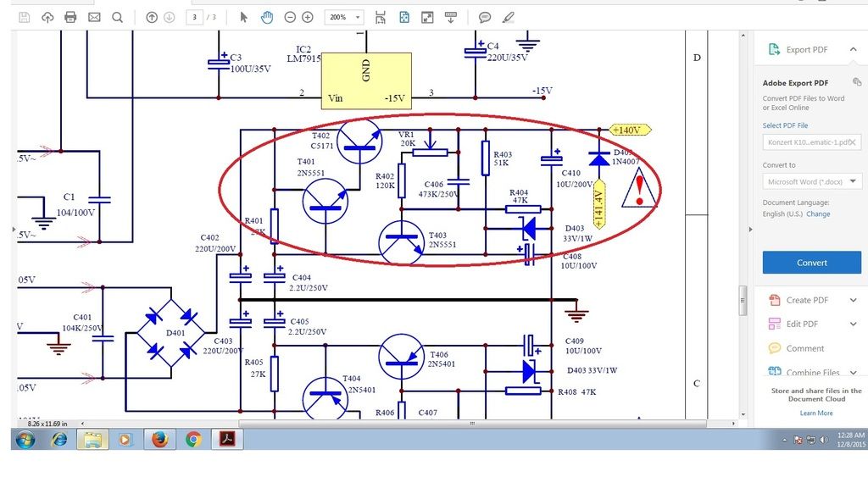This screenshot has width=868, height=488.
Task: Go to previous page arrow
Action: [x=152, y=18]
